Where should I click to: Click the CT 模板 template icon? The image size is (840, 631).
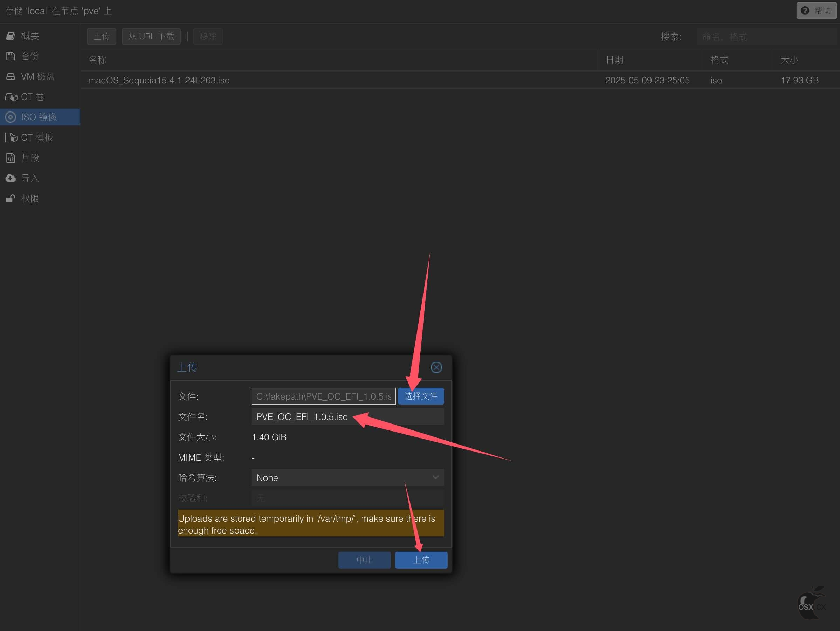point(11,137)
